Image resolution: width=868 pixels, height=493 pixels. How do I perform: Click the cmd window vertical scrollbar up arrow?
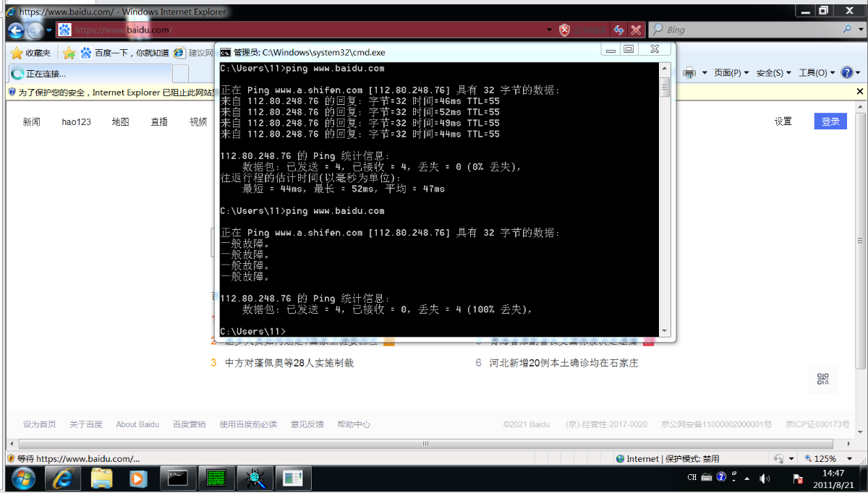point(665,67)
